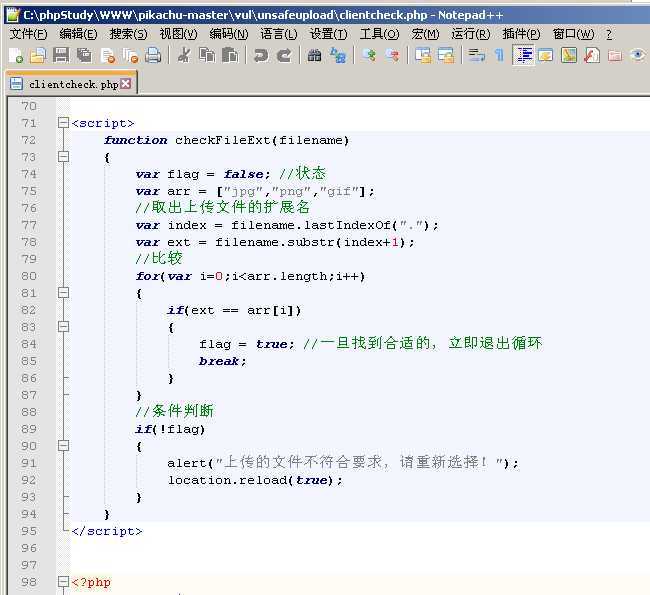Screen dimensions: 650x595
Task: Print the document using printer icon
Action: (153, 55)
